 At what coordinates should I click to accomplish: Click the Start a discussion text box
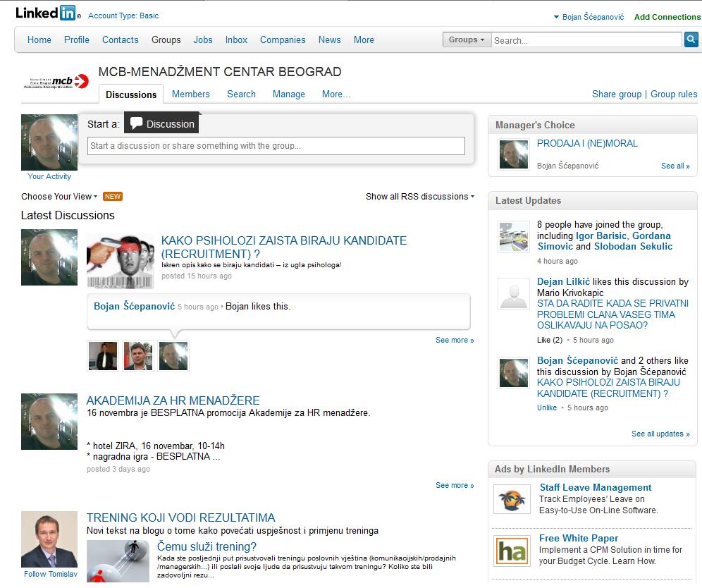point(276,146)
